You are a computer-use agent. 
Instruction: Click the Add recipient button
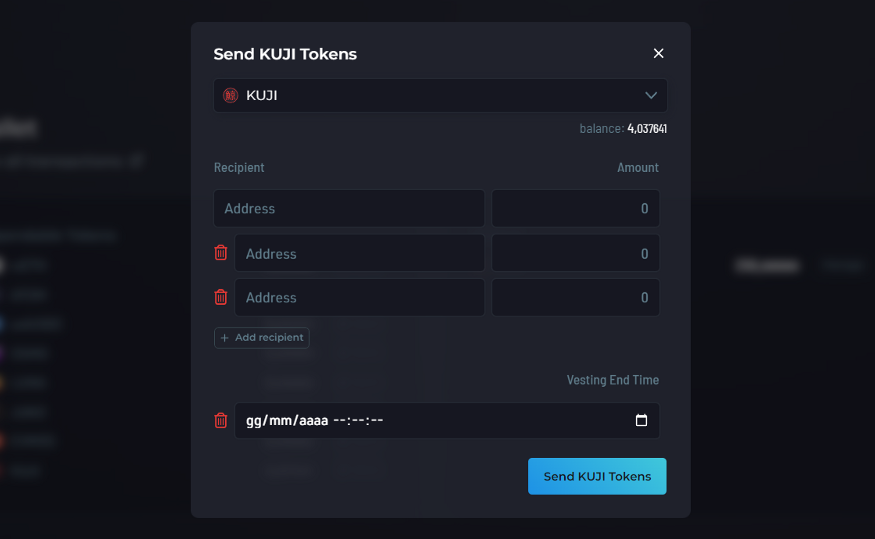pos(262,338)
